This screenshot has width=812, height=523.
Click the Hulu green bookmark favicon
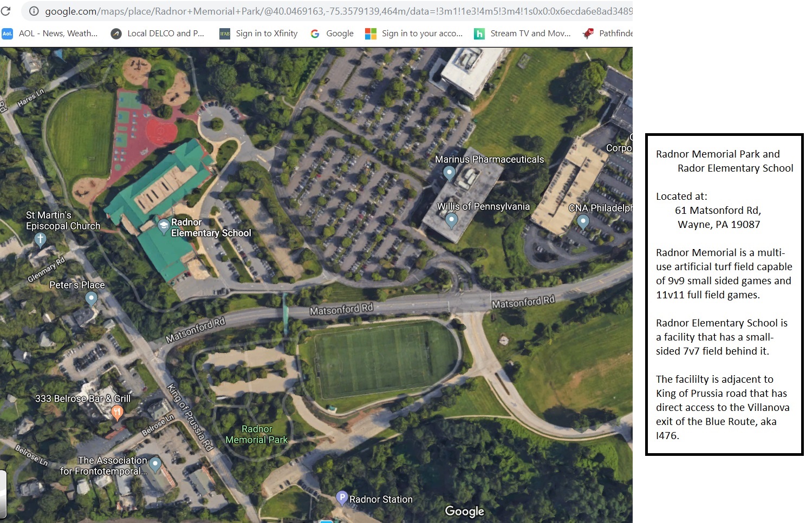tap(479, 34)
